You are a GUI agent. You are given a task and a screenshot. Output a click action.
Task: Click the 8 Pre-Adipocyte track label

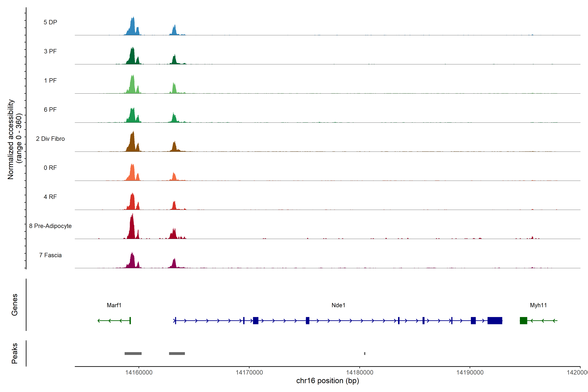tap(50, 226)
